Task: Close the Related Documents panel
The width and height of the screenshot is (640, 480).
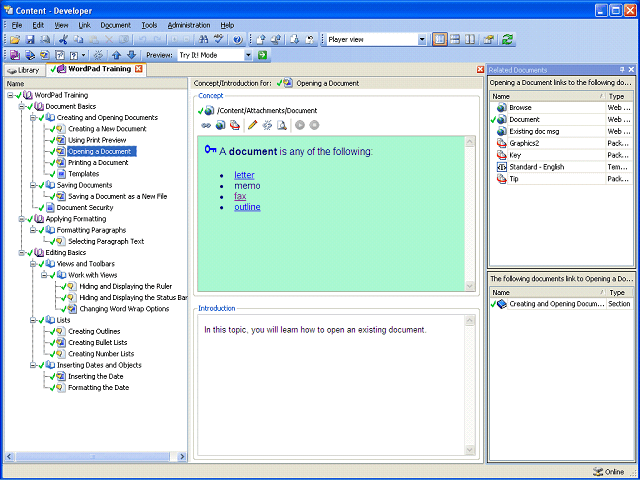Action: coord(631,70)
